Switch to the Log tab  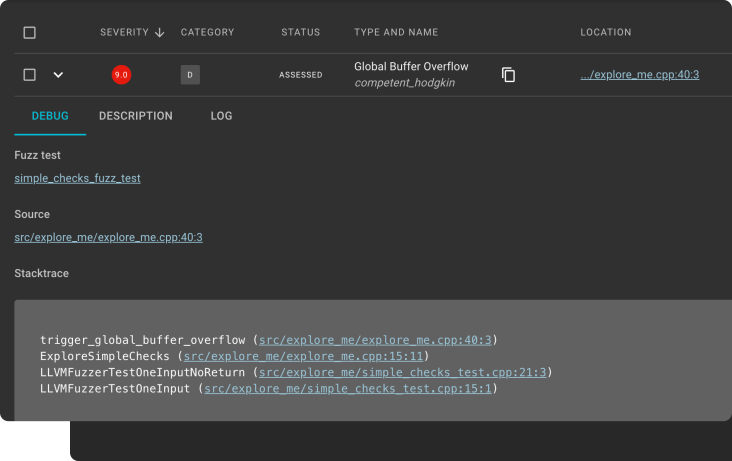tap(221, 116)
